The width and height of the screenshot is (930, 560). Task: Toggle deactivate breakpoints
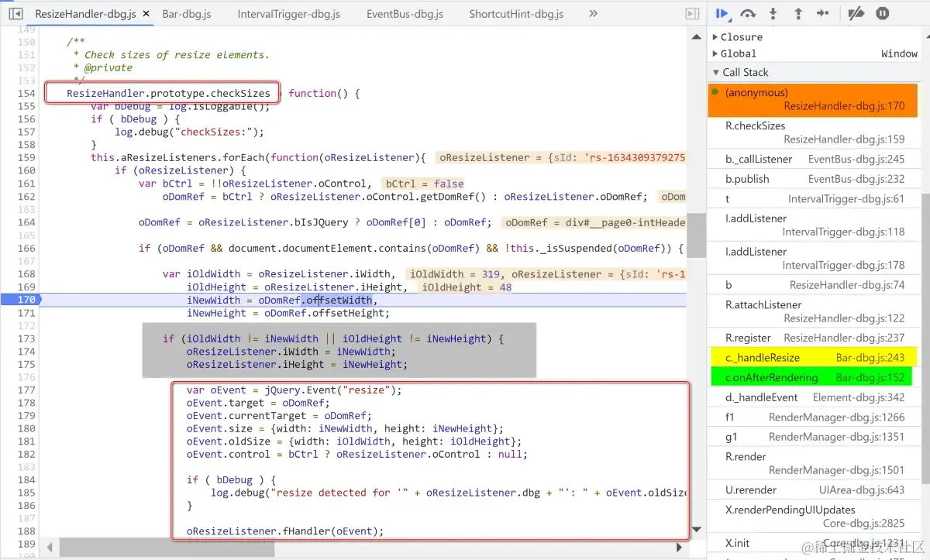(x=856, y=14)
